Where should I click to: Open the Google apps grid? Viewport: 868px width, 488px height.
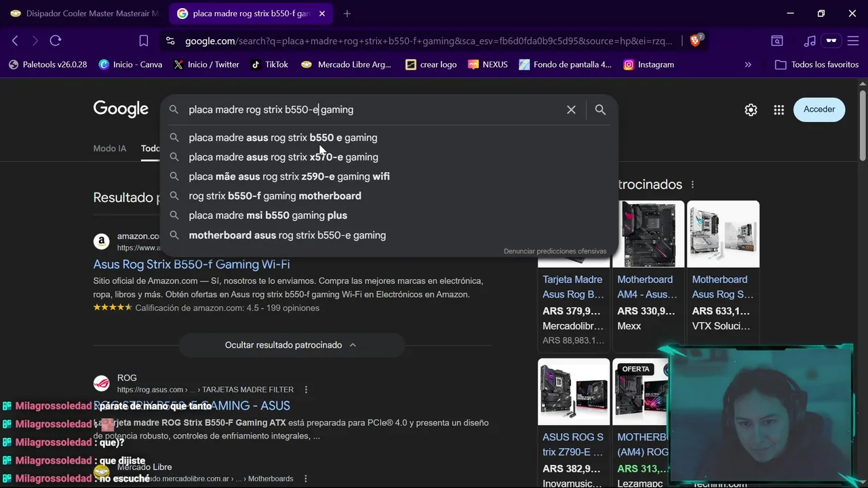pyautogui.click(x=778, y=110)
